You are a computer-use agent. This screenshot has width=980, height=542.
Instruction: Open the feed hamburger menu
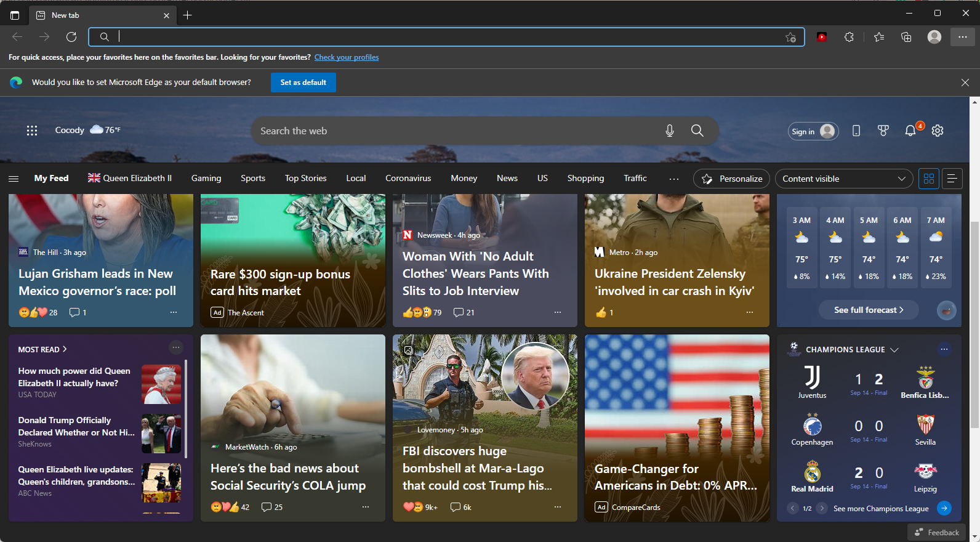click(x=14, y=179)
